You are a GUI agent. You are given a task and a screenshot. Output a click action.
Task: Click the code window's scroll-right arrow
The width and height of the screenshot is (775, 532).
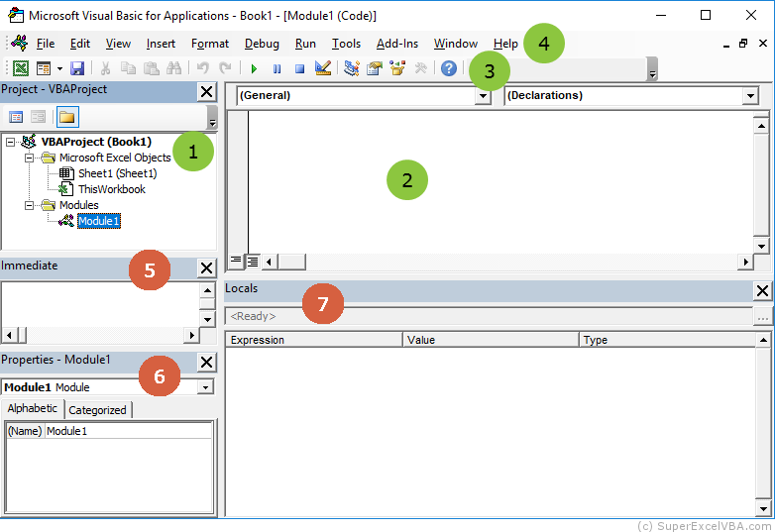tap(745, 262)
